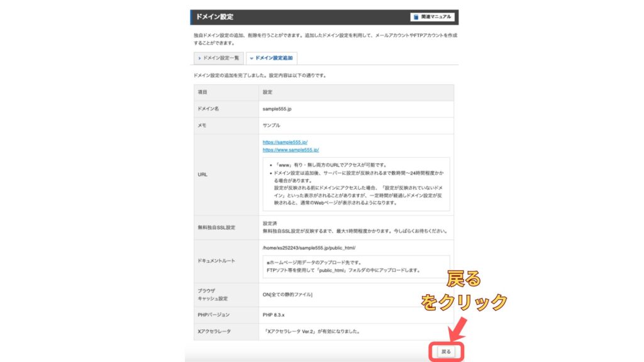Viewport: 644px width, 362px height.
Task: Click the sample555.jp domain name value
Action: click(x=277, y=109)
